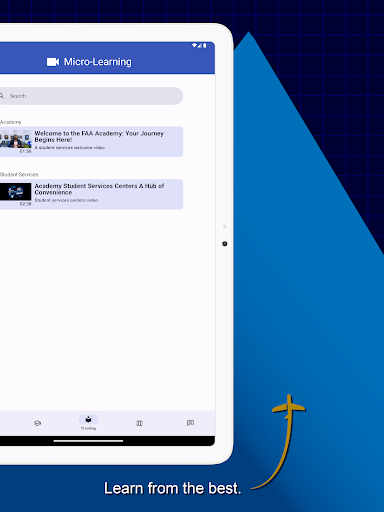
Task: Select the map tab icon
Action: (x=139, y=423)
